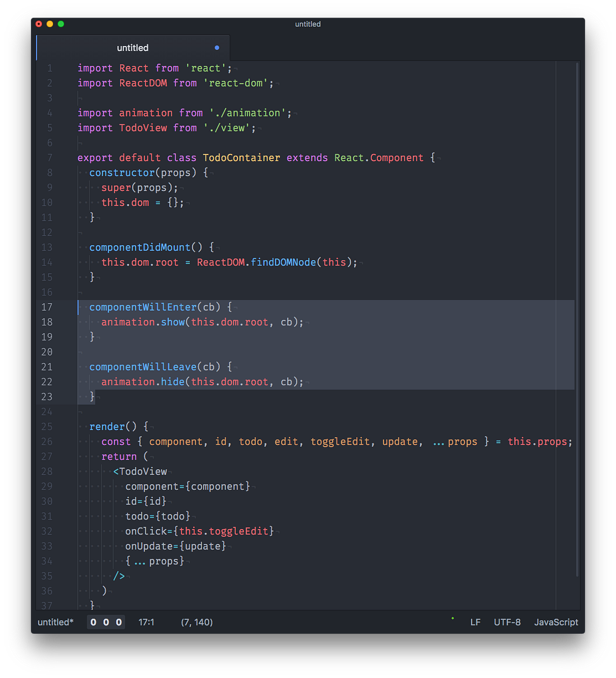This screenshot has width=616, height=678.
Task: Click the middle zero diagnostics counter in status bar
Action: (106, 622)
